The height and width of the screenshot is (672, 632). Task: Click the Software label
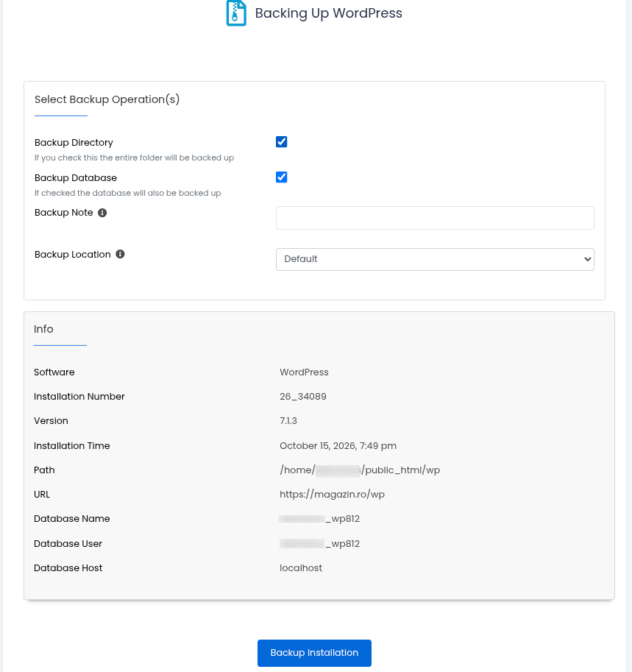pyautogui.click(x=54, y=372)
